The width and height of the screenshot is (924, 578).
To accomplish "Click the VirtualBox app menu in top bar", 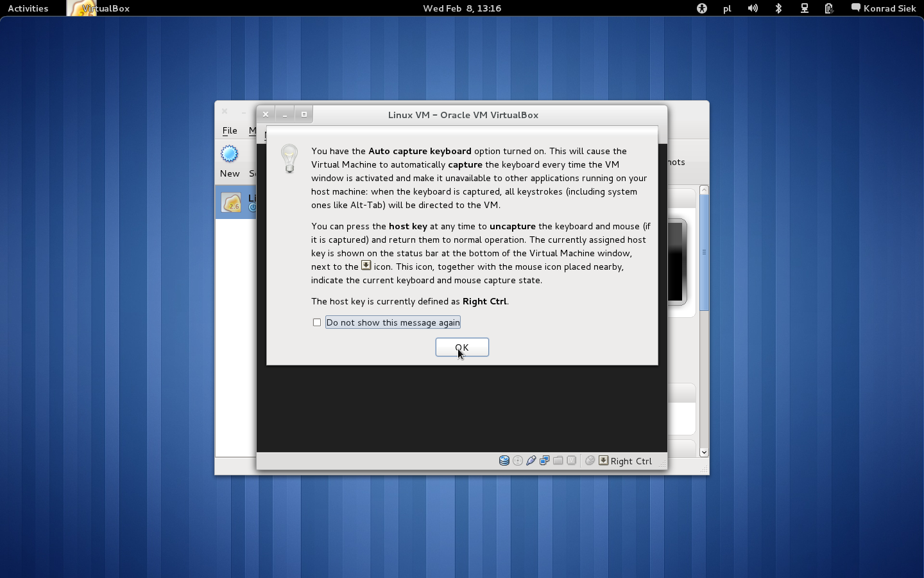I will 99,8.
